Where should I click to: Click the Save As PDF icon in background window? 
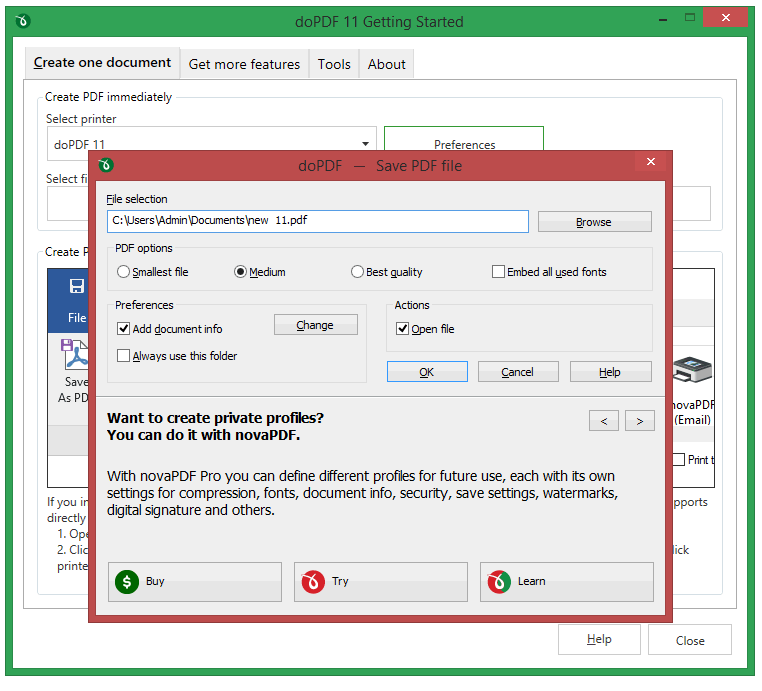(74, 354)
